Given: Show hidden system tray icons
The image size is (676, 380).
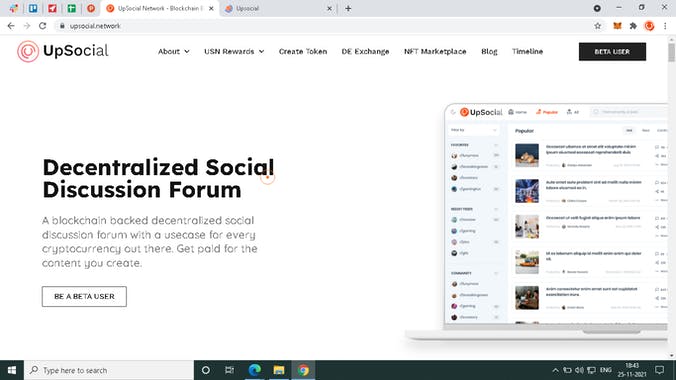Looking at the screenshot, I should click(555, 370).
